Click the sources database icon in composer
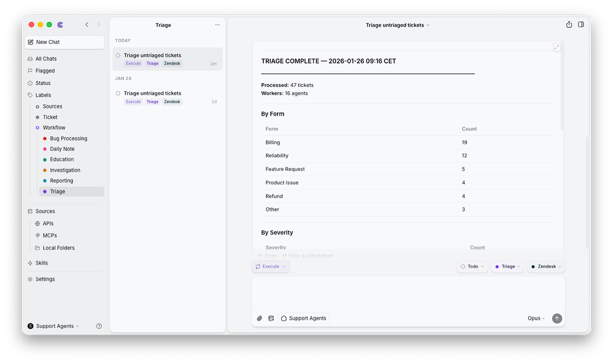Screen dimensions: 613x364 (x=271, y=319)
